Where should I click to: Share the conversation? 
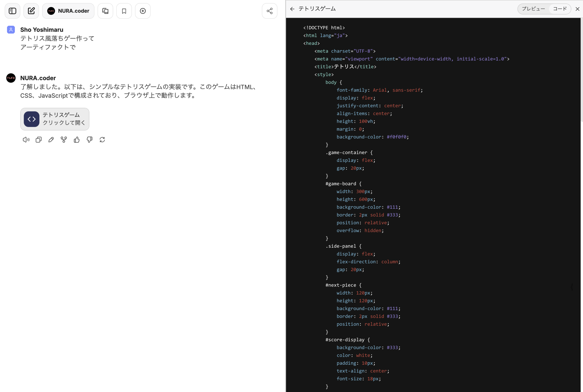click(x=269, y=11)
